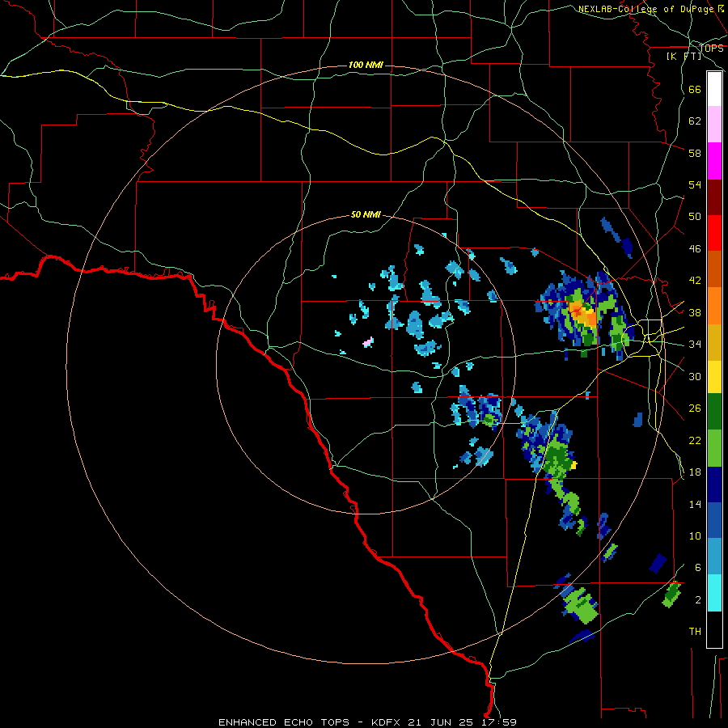The height and width of the screenshot is (728, 728).
Task: Click the "18" legend value
Action: [695, 472]
